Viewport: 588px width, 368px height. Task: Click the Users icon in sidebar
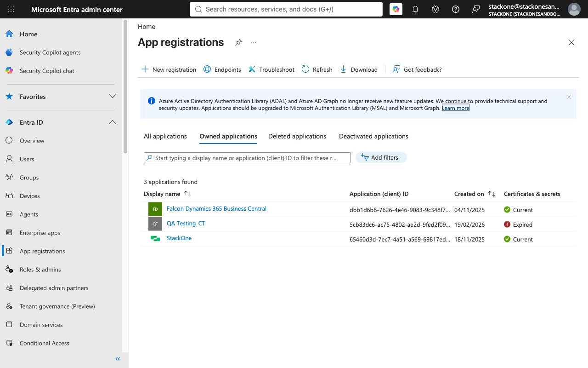click(9, 159)
